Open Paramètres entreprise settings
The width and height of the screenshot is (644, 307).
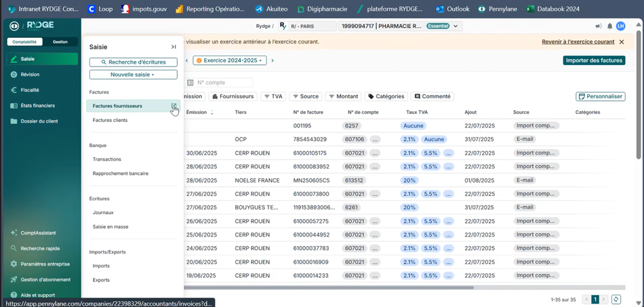[45, 264]
